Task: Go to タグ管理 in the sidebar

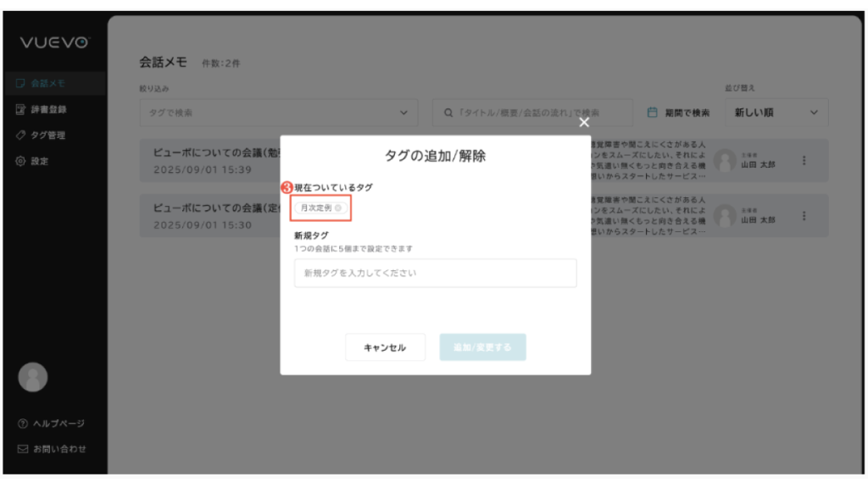Action: (x=48, y=136)
